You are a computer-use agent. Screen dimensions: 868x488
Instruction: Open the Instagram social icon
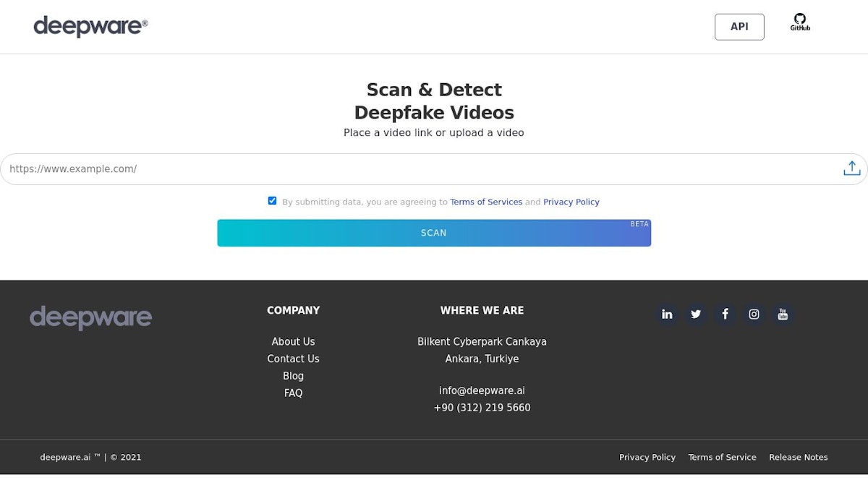coord(754,314)
